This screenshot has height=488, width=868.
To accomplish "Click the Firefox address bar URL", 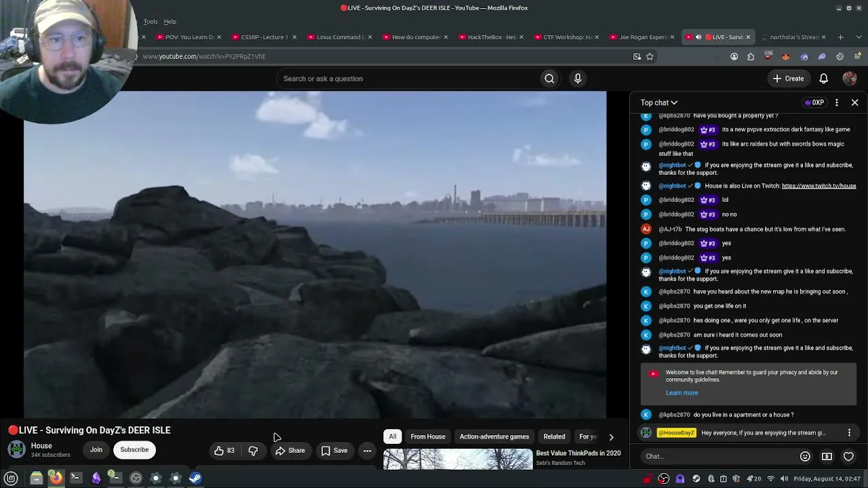I will tap(204, 57).
